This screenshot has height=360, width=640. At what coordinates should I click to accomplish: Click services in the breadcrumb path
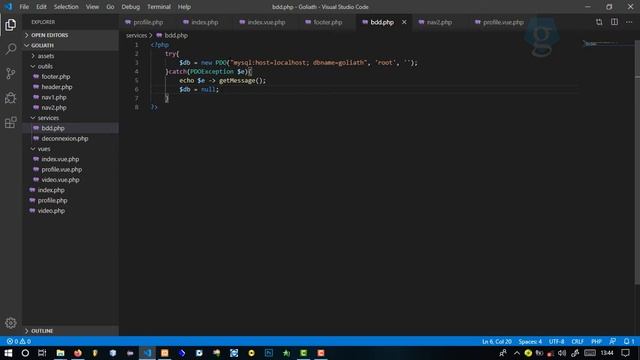[136, 36]
